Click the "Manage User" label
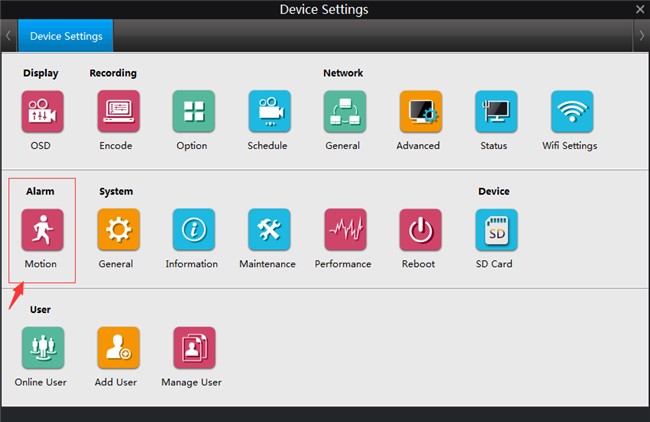The image size is (650, 422). (192, 382)
